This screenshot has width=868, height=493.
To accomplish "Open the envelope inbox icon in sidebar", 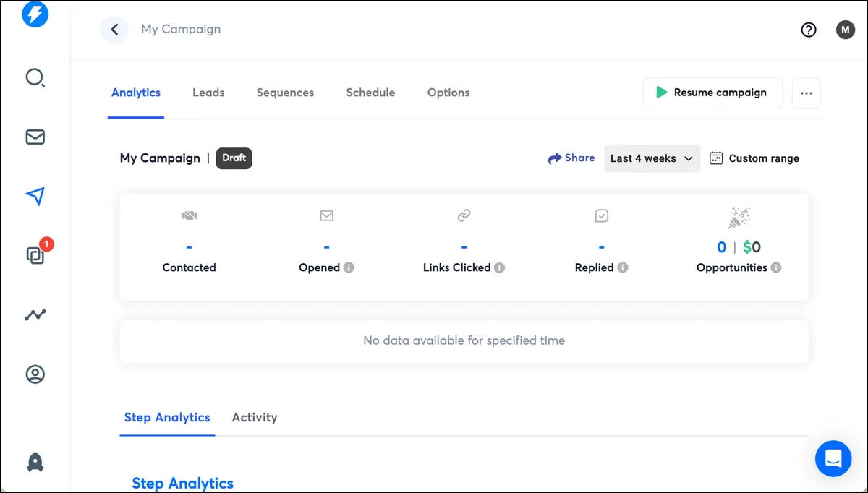I will point(35,137).
